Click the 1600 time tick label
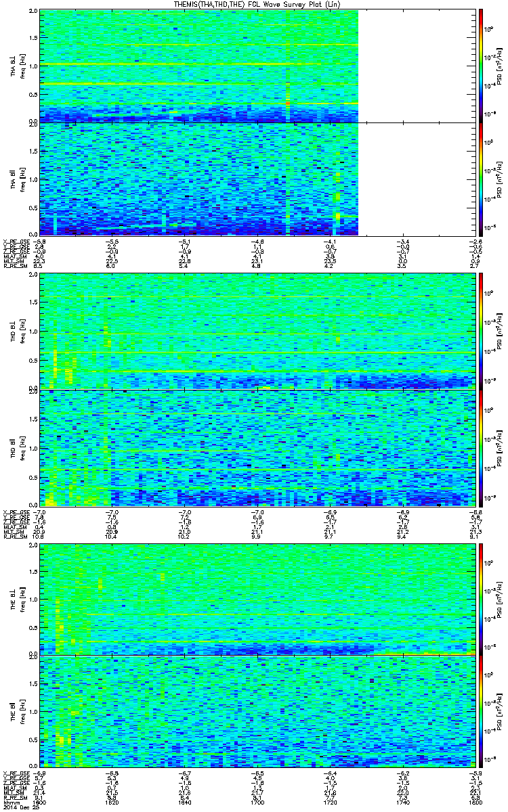 click(40, 803)
